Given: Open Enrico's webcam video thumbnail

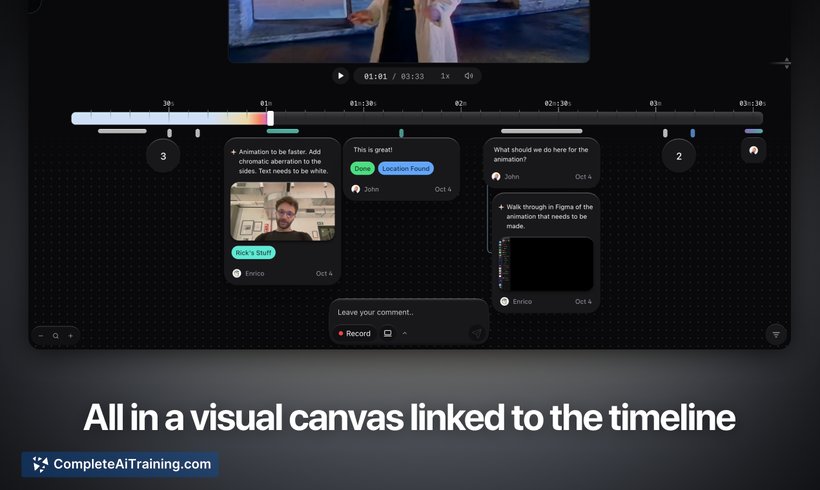Looking at the screenshot, I should pos(283,211).
